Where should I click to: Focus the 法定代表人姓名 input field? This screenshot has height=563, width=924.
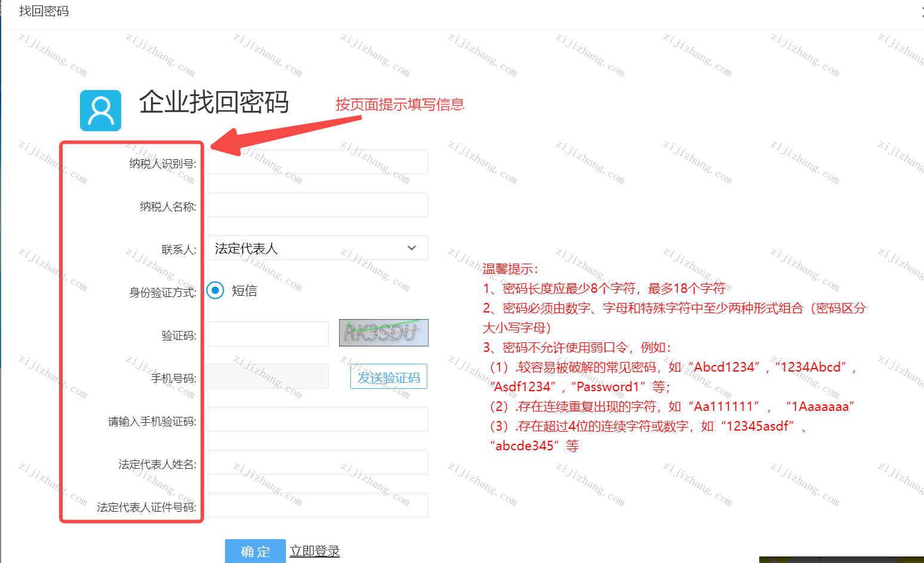point(317,462)
